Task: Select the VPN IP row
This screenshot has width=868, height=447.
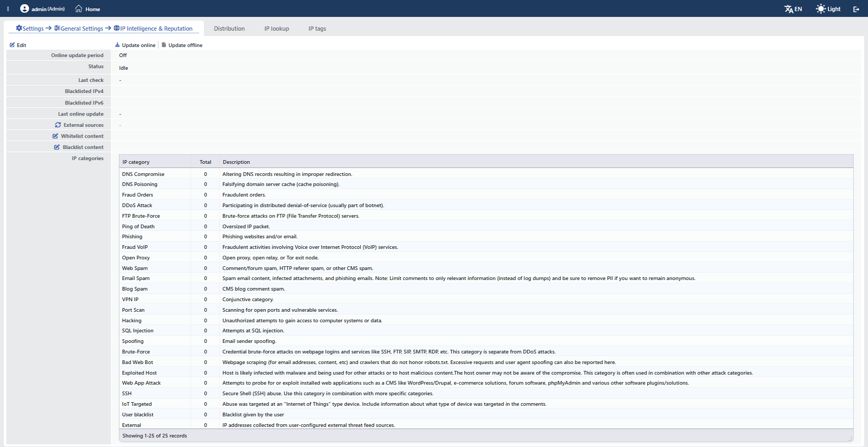Action: tap(486, 299)
